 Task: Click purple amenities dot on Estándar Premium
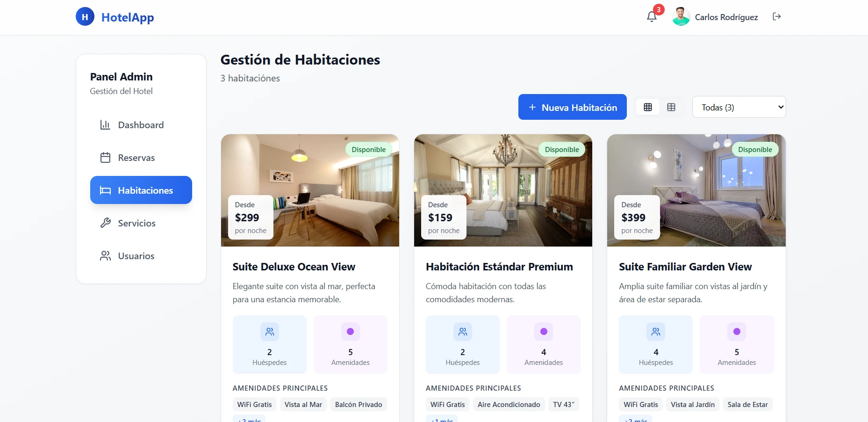544,332
